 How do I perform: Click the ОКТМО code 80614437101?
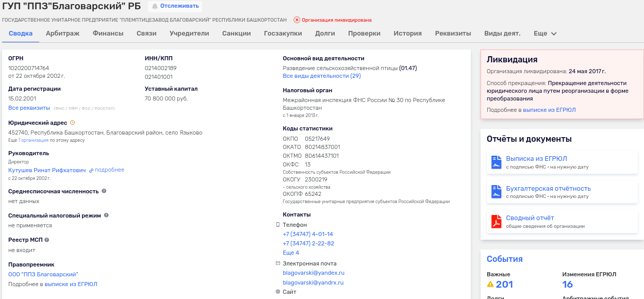(322, 156)
